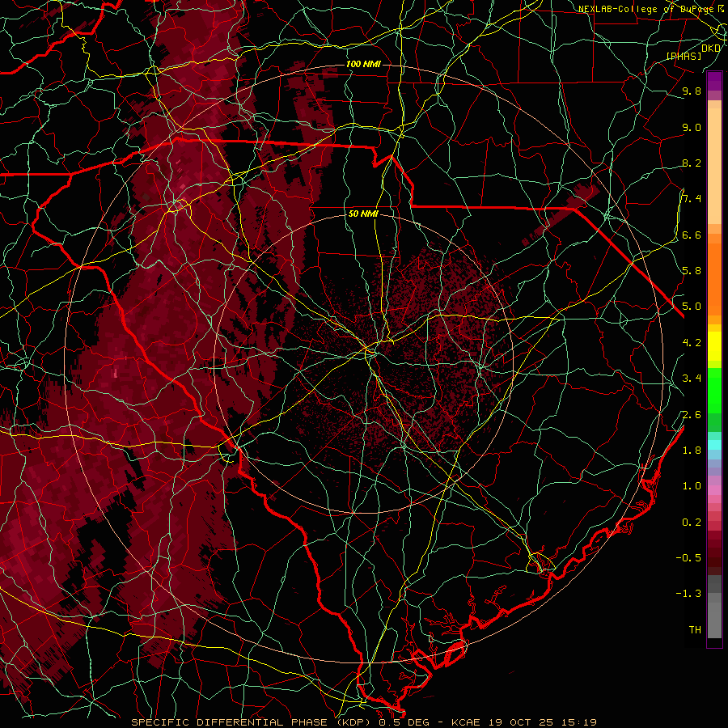Viewport: 728px width, 728px height.
Task: Click the [PHAS] label above the color scale
Action: pyautogui.click(x=684, y=57)
